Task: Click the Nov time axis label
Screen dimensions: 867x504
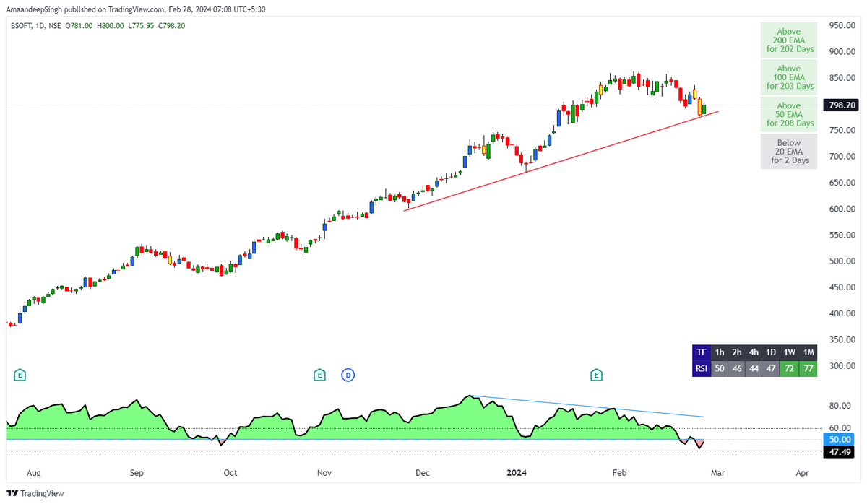Action: (324, 473)
